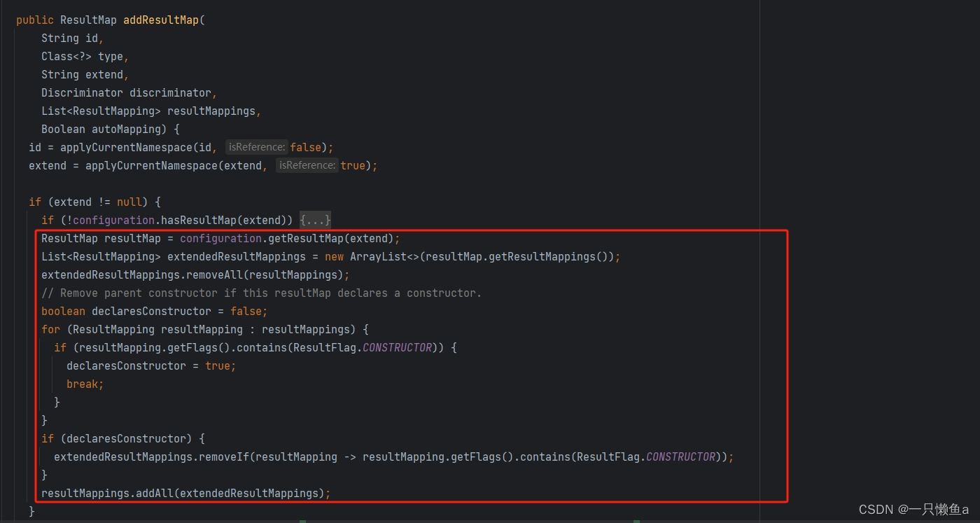Click the 'String extend,' parameter line
This screenshot has width=980, height=523.
click(x=85, y=75)
